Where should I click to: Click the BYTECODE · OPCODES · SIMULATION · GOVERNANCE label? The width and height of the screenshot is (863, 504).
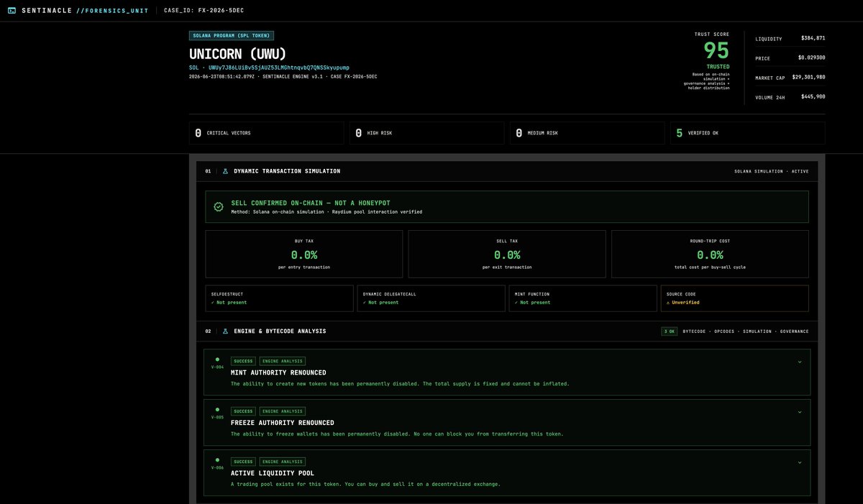click(746, 331)
